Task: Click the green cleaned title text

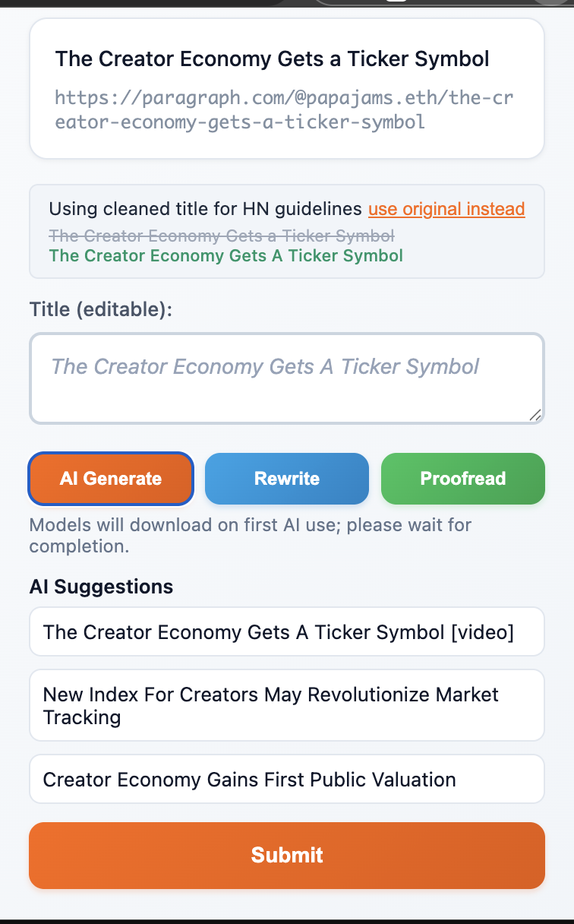Action: pyautogui.click(x=225, y=255)
